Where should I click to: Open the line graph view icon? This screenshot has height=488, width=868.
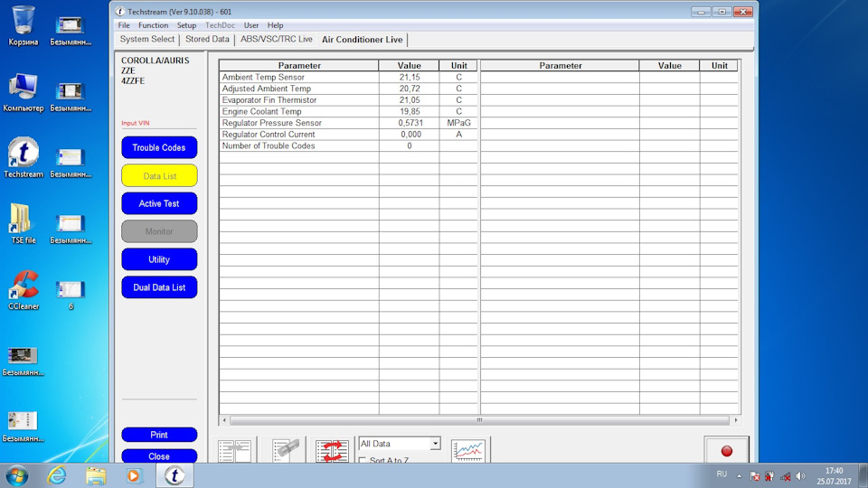click(x=468, y=450)
